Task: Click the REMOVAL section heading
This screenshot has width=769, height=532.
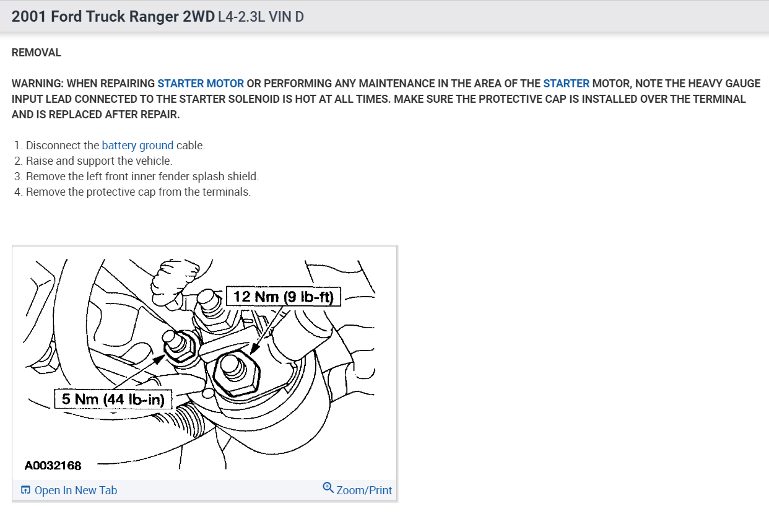Action: pos(37,53)
